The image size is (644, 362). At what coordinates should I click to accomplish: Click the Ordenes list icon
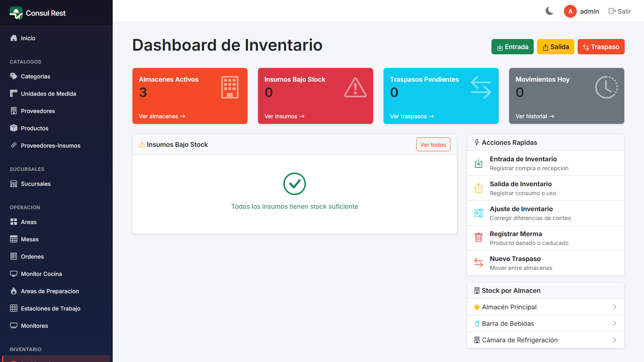pyautogui.click(x=14, y=256)
